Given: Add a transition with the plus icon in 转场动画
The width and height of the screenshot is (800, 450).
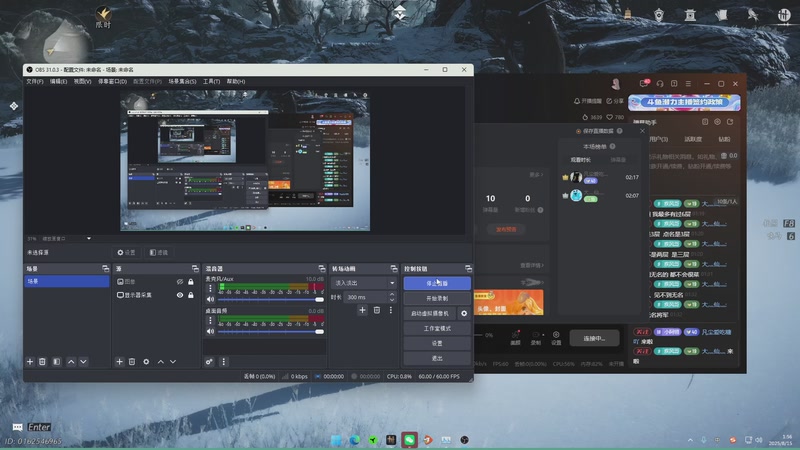Looking at the screenshot, I should pyautogui.click(x=362, y=310).
